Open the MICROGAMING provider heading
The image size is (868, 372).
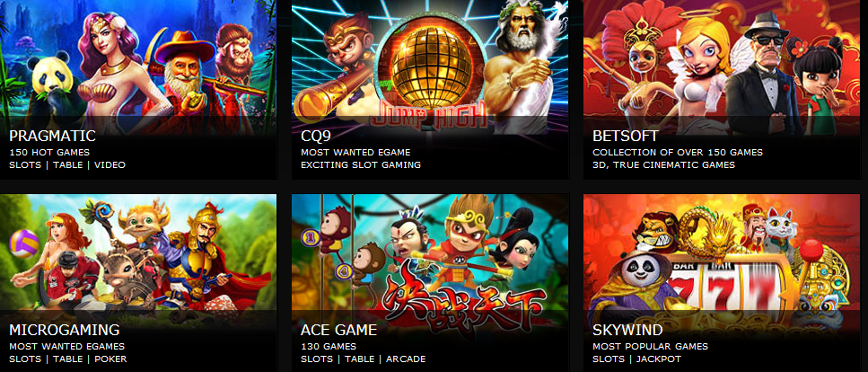(65, 330)
